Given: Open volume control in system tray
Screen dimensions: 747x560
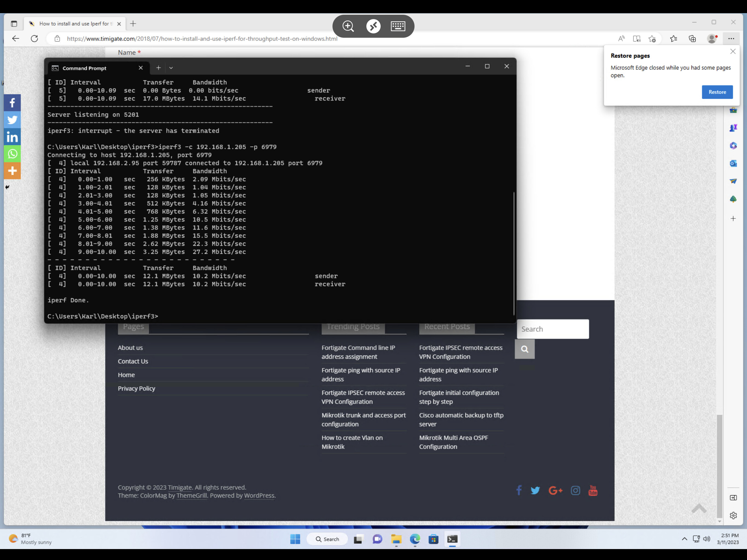Looking at the screenshot, I should click(x=707, y=539).
